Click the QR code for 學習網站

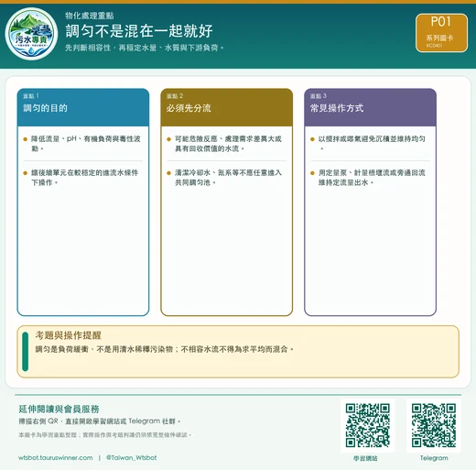pos(368,425)
